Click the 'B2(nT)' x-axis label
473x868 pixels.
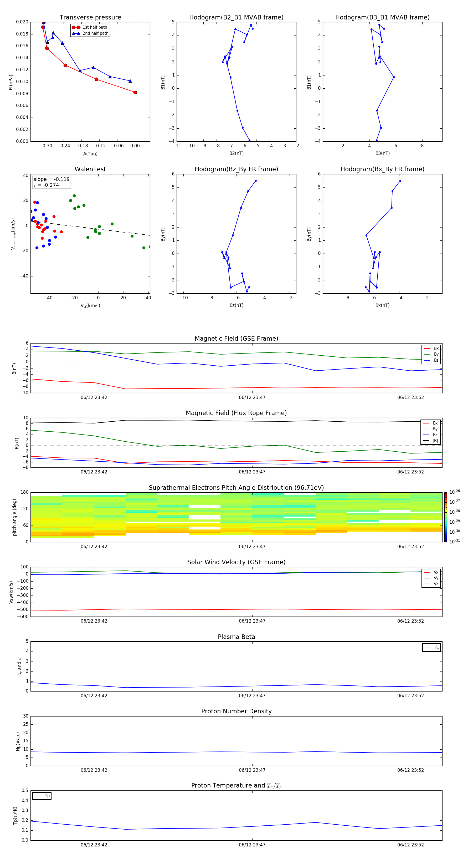click(x=236, y=154)
